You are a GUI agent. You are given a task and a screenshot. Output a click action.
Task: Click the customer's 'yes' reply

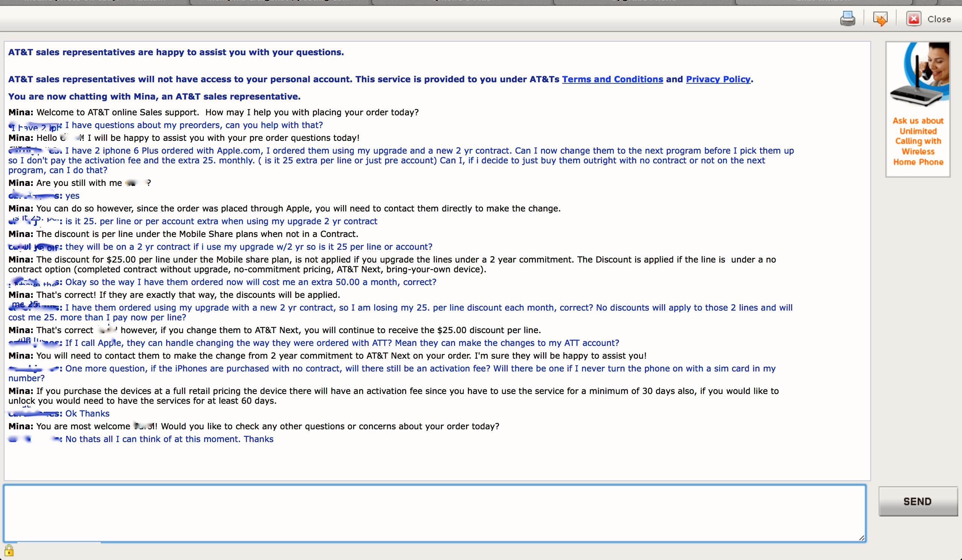(x=72, y=196)
